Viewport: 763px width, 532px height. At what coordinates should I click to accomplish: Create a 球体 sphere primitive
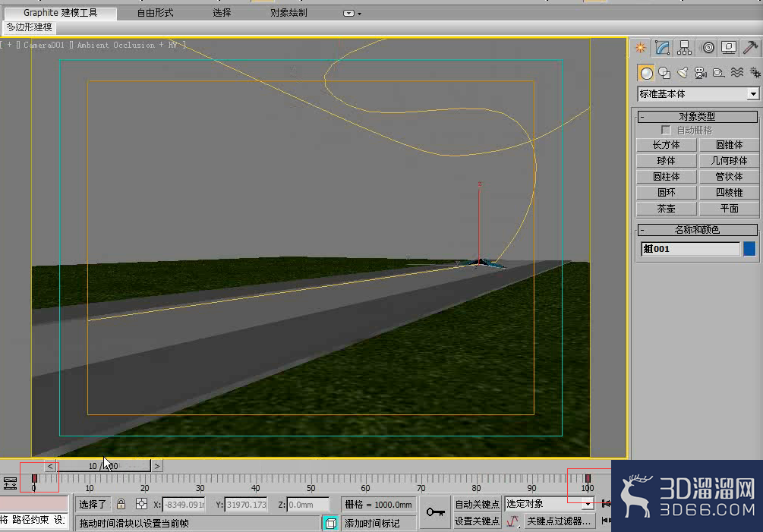[666, 161]
